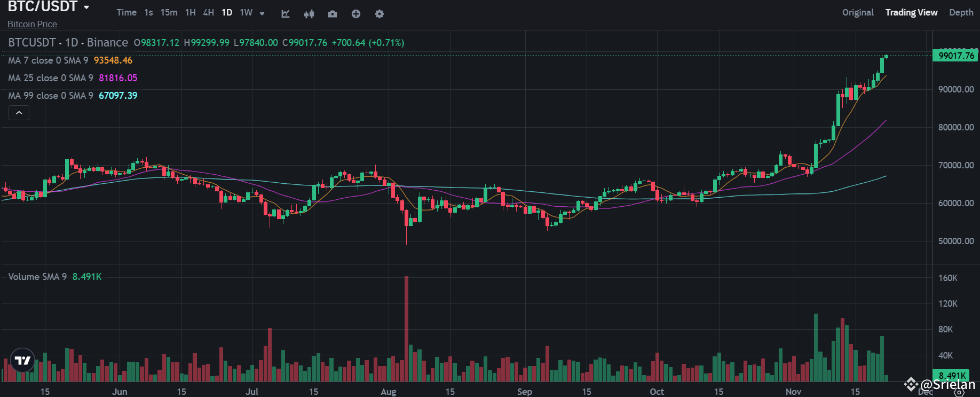Click the 120K volume axis label
This screenshot has width=980, height=397.
[948, 303]
